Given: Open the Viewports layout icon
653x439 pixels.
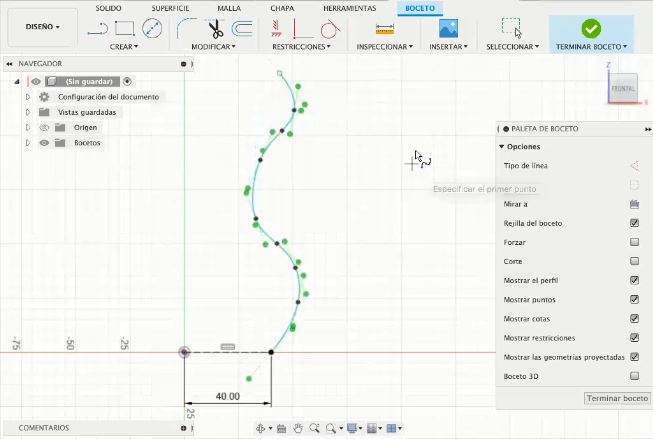Looking at the screenshot, I should pos(391,428).
